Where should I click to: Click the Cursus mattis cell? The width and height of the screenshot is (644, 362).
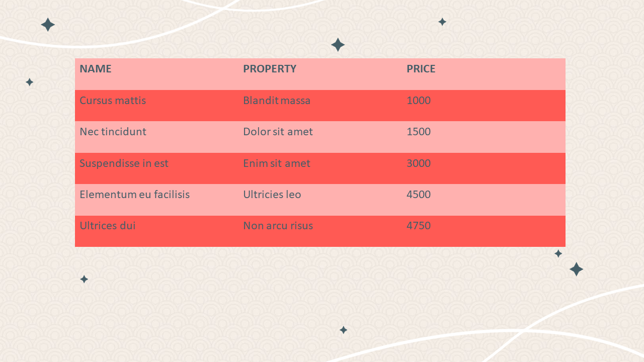[x=113, y=101]
